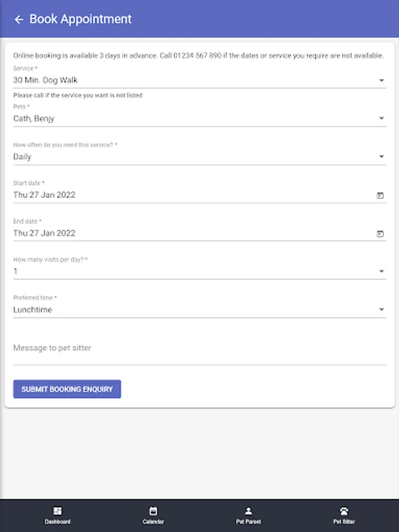Open the Pets dropdown arrow

pyautogui.click(x=381, y=119)
